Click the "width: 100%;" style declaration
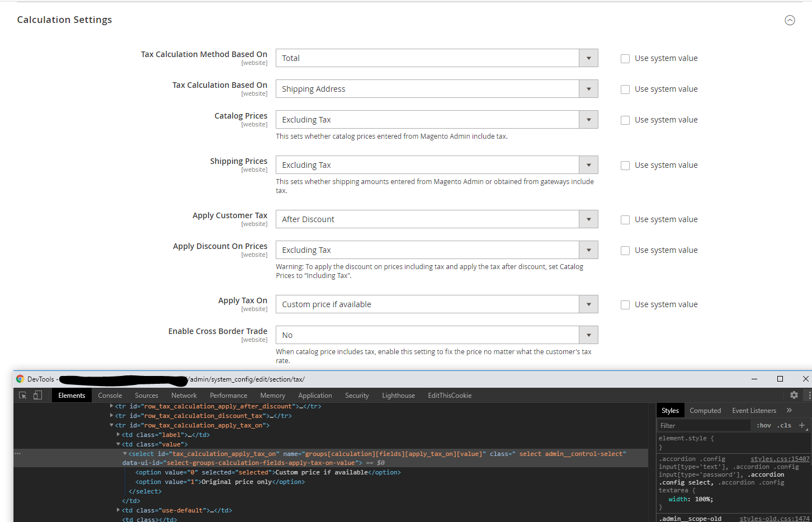 691,499
